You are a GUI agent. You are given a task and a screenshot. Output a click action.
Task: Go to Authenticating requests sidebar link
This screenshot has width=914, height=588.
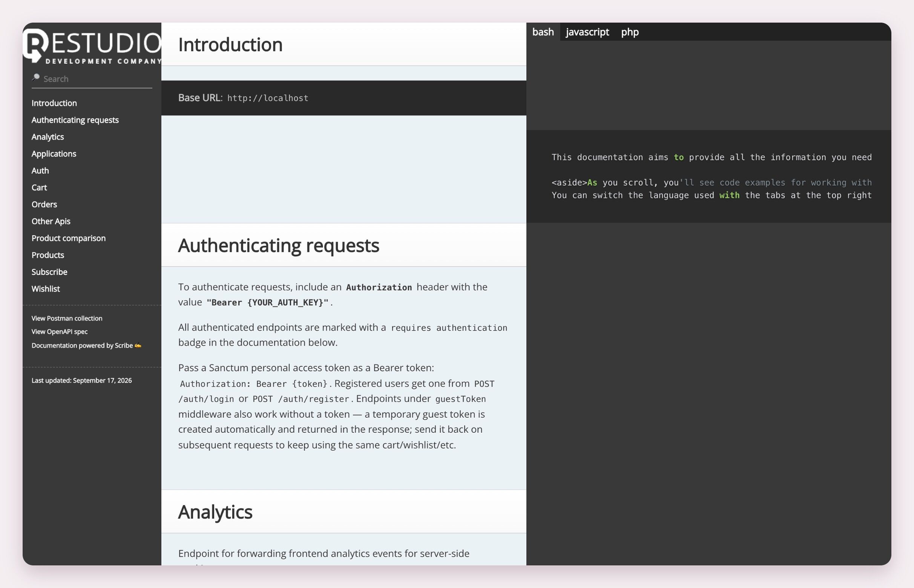pyautogui.click(x=75, y=120)
